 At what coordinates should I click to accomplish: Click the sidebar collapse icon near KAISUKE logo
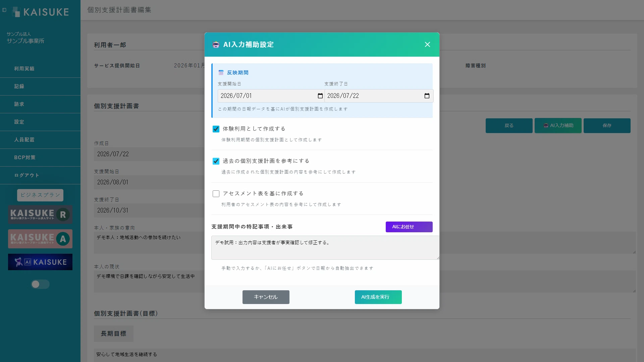(x=4, y=10)
